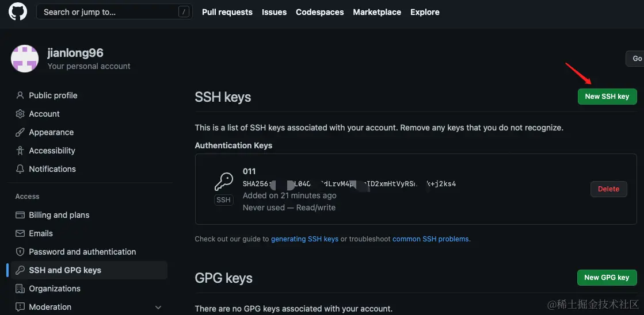
Task: Click the Password and authentication shield icon
Action: 20,252
